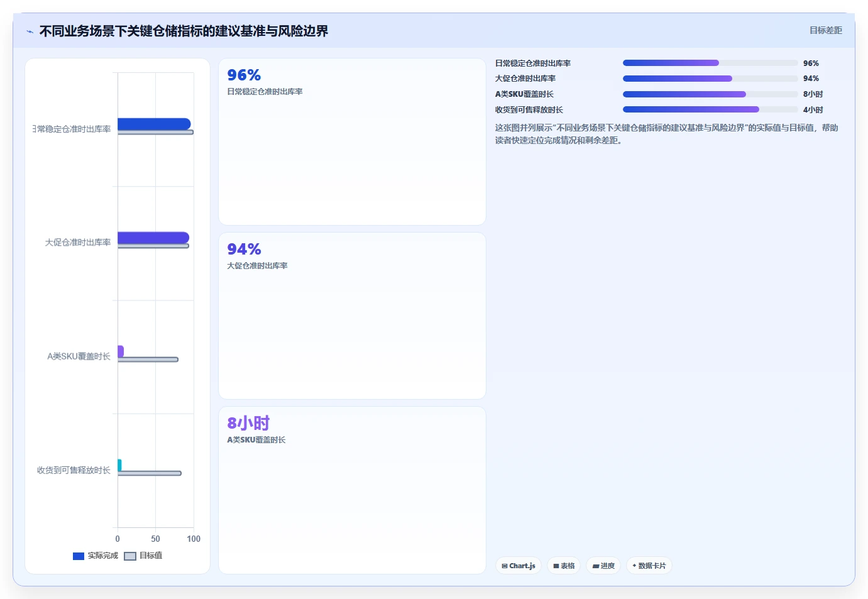This screenshot has width=868, height=599.
Task: Click the 94% value in the progress list
Action: pyautogui.click(x=811, y=79)
